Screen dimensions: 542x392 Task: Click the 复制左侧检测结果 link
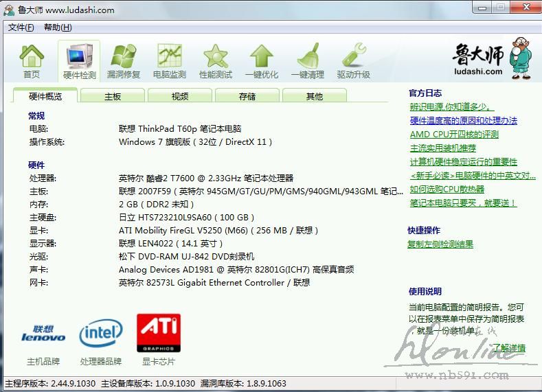440,244
